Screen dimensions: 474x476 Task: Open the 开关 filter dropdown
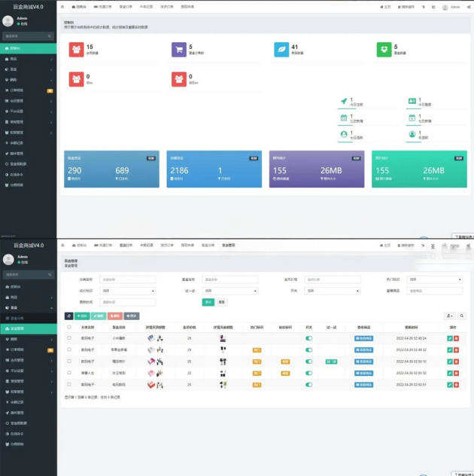coord(332,291)
